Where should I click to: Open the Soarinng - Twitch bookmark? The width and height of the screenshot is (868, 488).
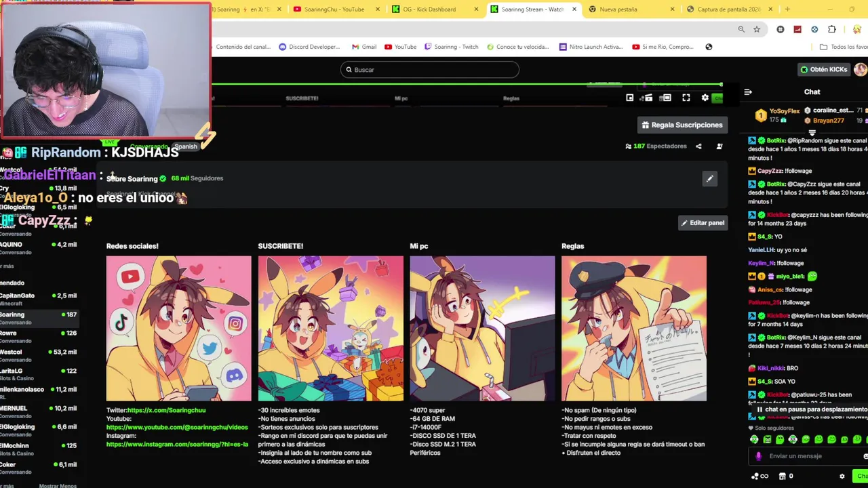click(x=452, y=47)
